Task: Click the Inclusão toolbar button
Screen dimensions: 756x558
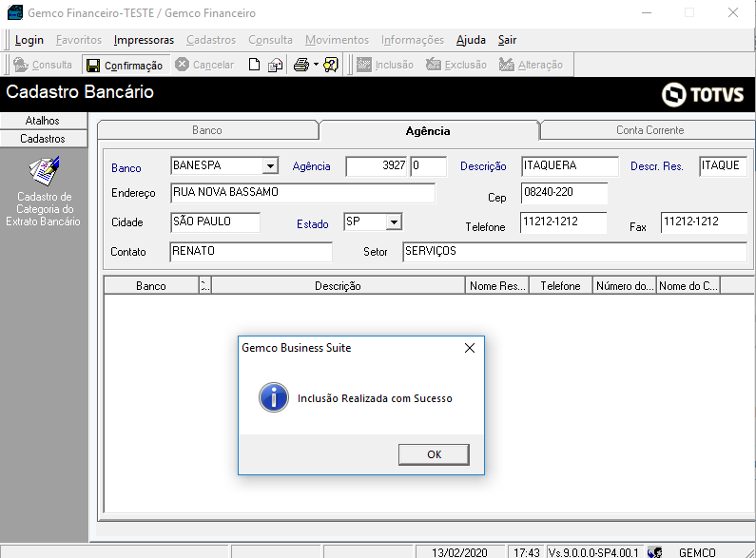Action: (x=385, y=65)
